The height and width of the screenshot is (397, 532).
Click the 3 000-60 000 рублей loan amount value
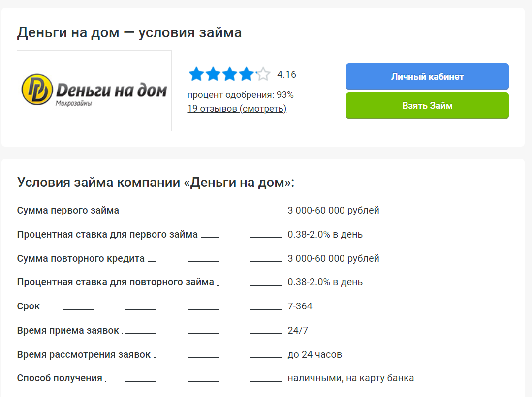tap(334, 210)
